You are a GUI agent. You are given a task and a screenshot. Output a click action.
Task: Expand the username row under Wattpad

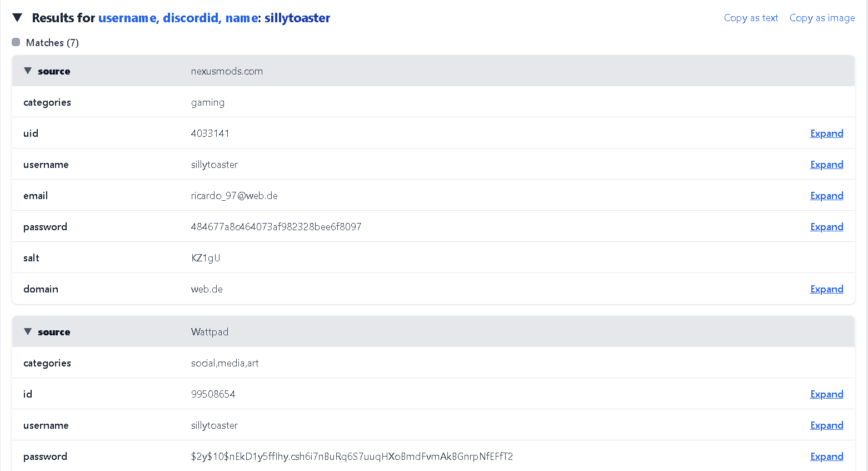[x=826, y=425]
